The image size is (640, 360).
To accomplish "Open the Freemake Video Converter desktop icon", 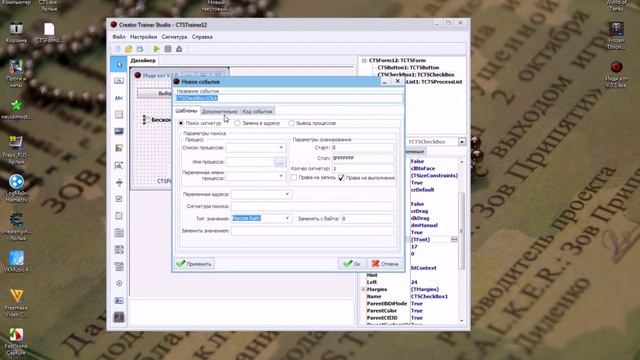I will click(x=16, y=303).
